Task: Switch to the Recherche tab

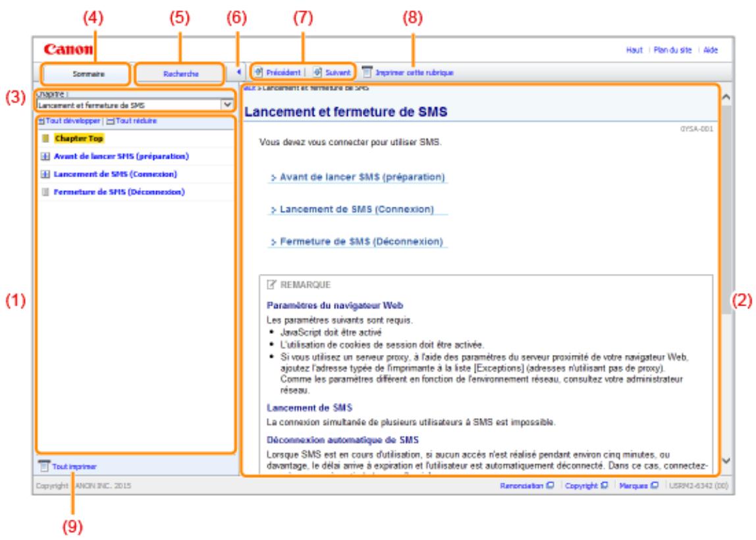Action: coord(181,74)
